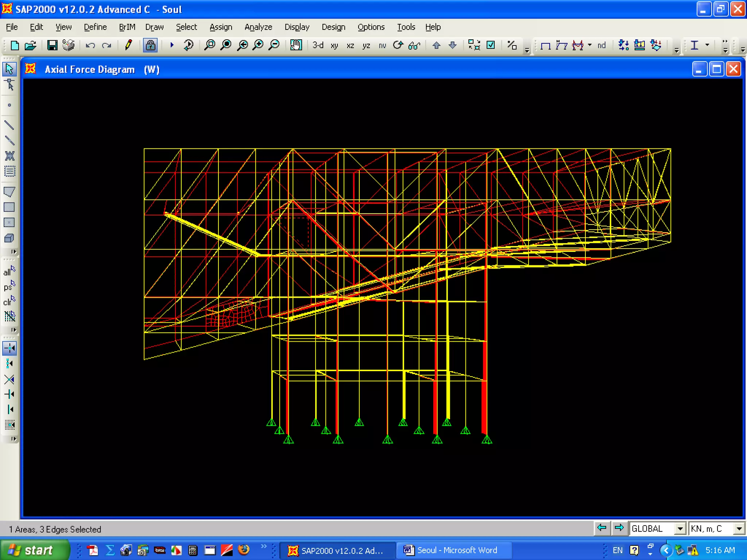Click the GLOBAL coordinate system field
The width and height of the screenshot is (747, 560).
[x=653, y=528]
